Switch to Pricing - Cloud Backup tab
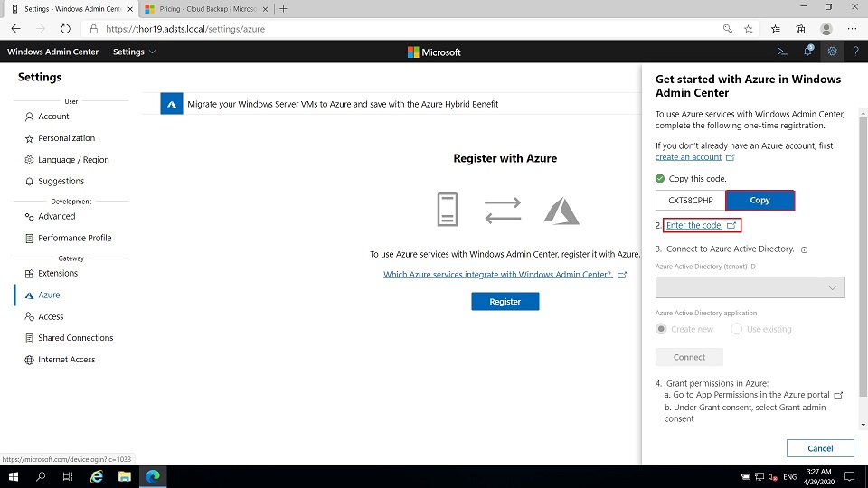The image size is (868, 488). 206,9
